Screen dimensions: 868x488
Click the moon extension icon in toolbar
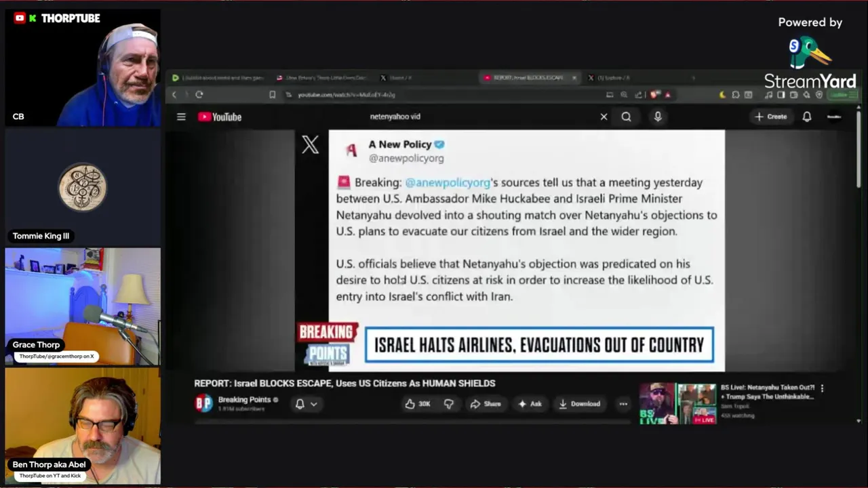pyautogui.click(x=722, y=95)
